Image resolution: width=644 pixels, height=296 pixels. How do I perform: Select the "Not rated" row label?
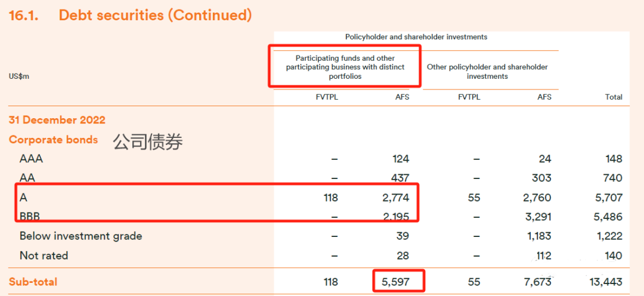tap(44, 255)
